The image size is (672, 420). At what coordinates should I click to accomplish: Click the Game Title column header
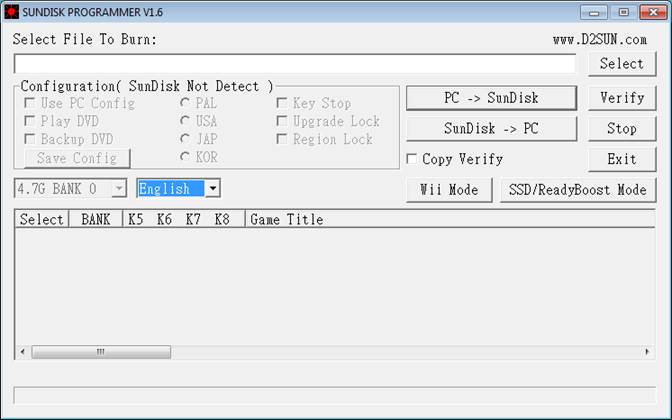(450, 219)
